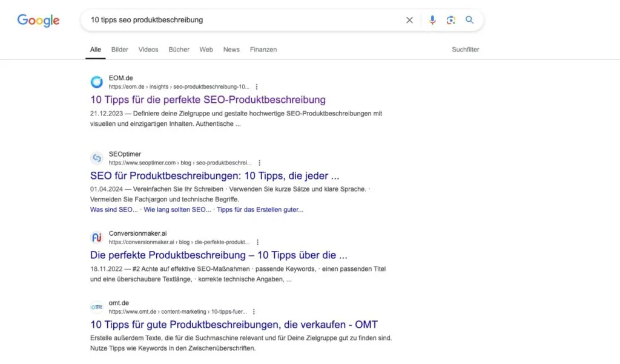Open more options for the omt.de result
The height and width of the screenshot is (364, 620).
254,311
